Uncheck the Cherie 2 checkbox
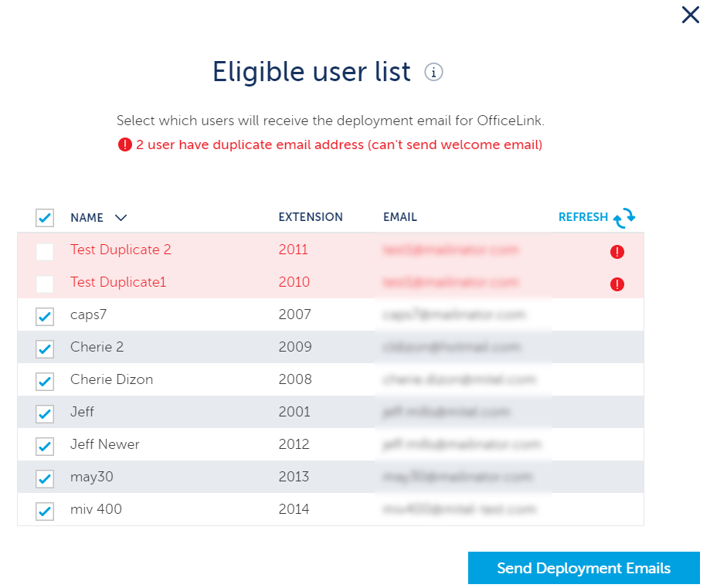This screenshot has width=710, height=588. point(45,348)
